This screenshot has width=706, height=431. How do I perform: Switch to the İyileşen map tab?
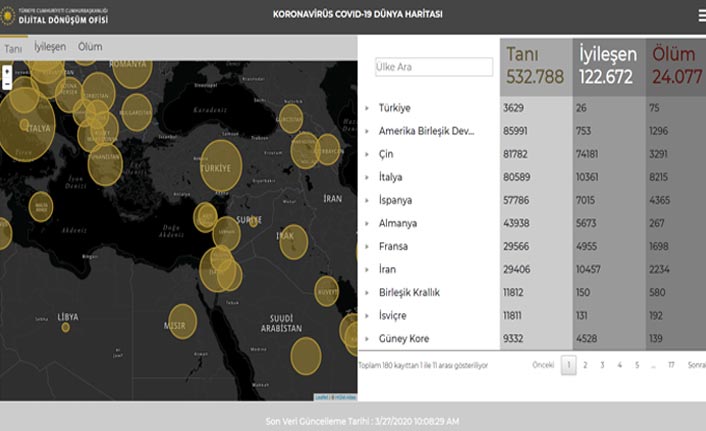point(50,47)
